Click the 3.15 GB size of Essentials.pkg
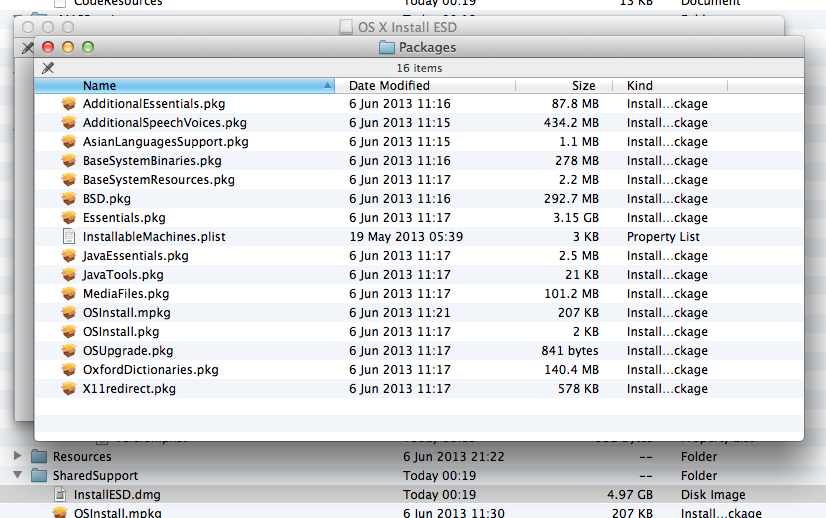Image resolution: width=826 pixels, height=518 pixels. (x=576, y=218)
